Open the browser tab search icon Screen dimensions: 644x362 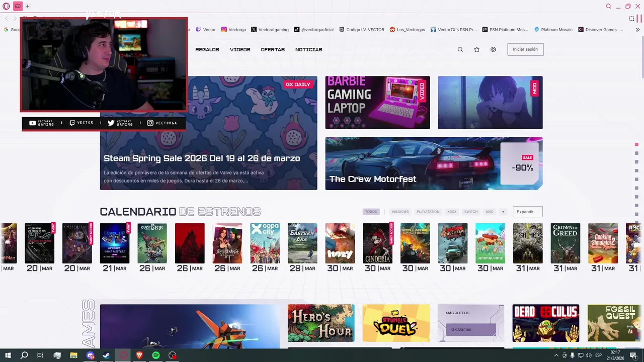[608, 6]
